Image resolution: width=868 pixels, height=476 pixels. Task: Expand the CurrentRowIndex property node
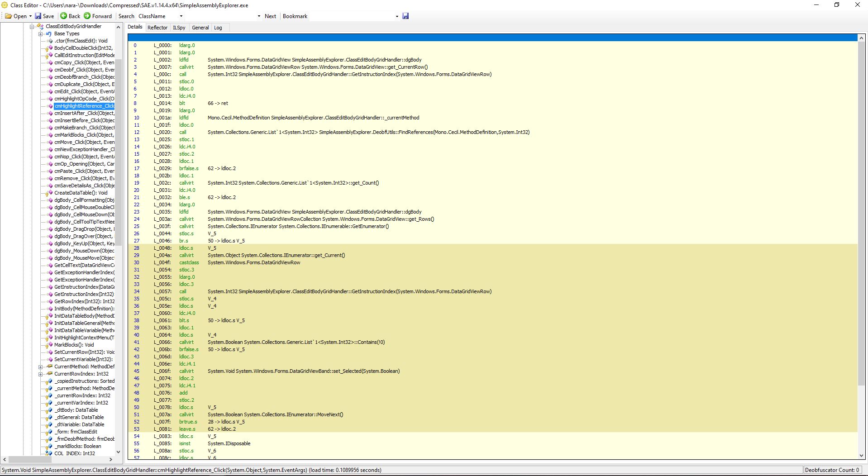[40, 374]
